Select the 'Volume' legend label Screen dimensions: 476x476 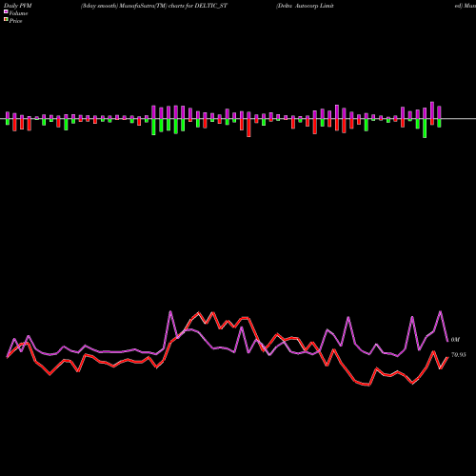pos(18,13)
